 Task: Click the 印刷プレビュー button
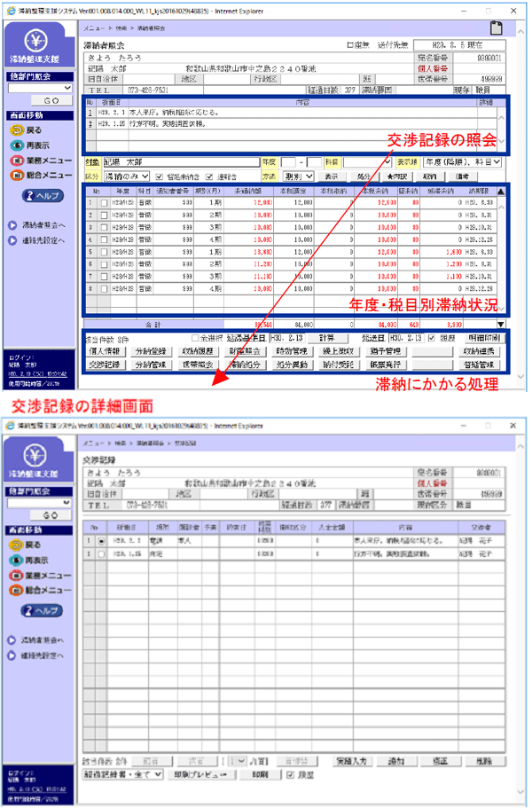[x=203, y=774]
